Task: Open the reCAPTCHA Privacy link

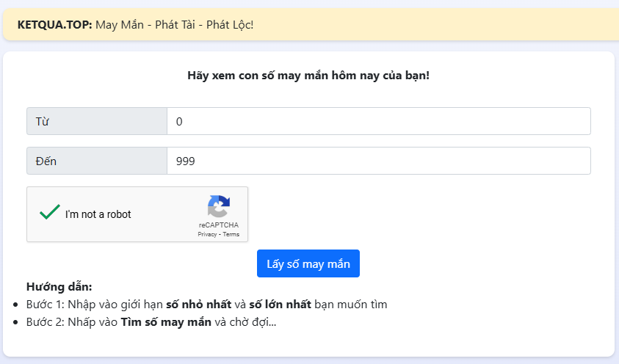Action: coord(206,235)
